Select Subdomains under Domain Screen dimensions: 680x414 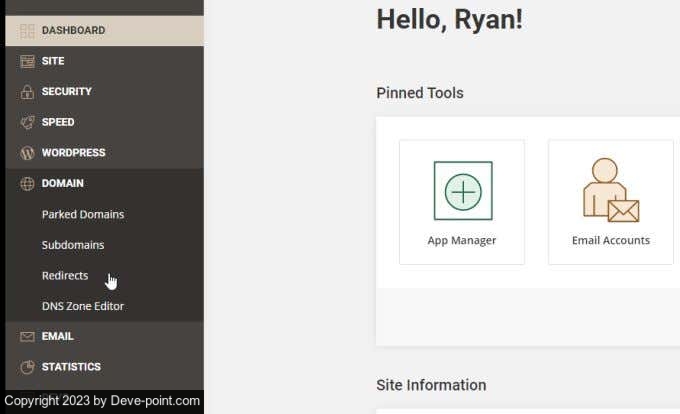coord(73,245)
